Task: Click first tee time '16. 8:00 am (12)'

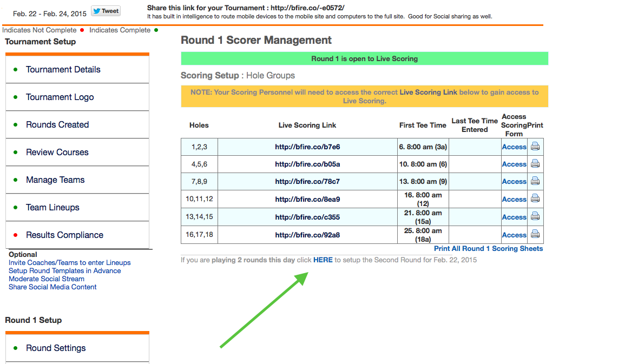Action: click(x=423, y=200)
